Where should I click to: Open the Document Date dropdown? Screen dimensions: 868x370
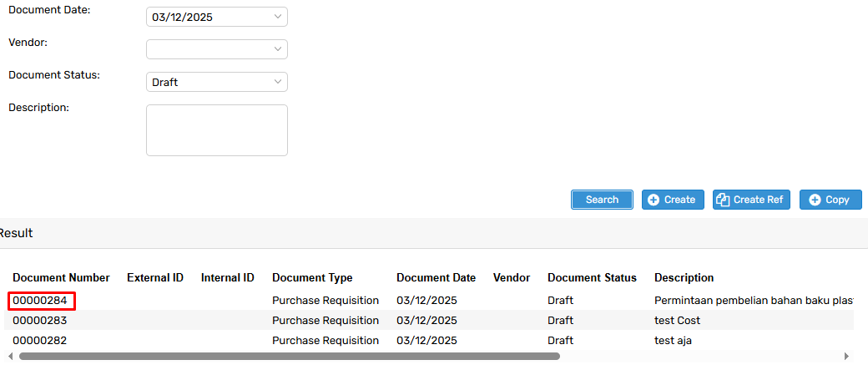pos(277,17)
